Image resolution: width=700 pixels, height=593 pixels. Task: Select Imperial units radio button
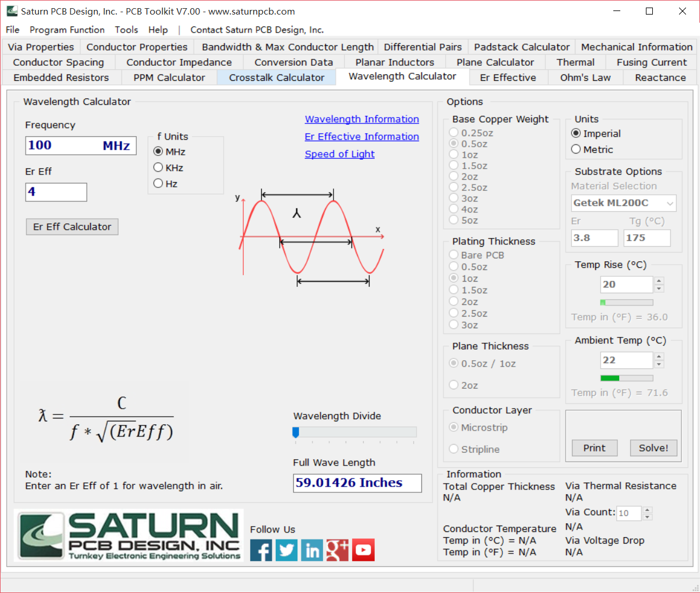pyautogui.click(x=576, y=133)
